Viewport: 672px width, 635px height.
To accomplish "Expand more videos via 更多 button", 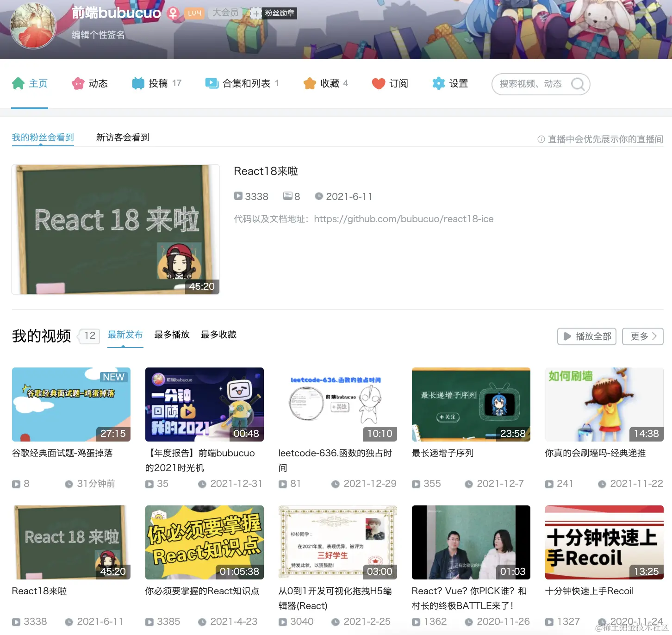I will pyautogui.click(x=643, y=336).
